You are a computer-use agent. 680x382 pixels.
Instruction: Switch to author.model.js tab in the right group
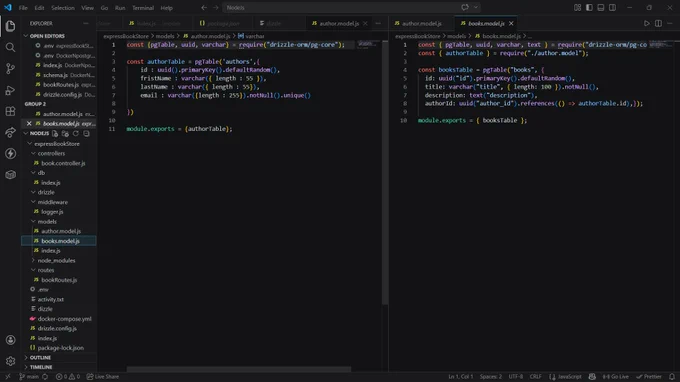[x=421, y=23]
